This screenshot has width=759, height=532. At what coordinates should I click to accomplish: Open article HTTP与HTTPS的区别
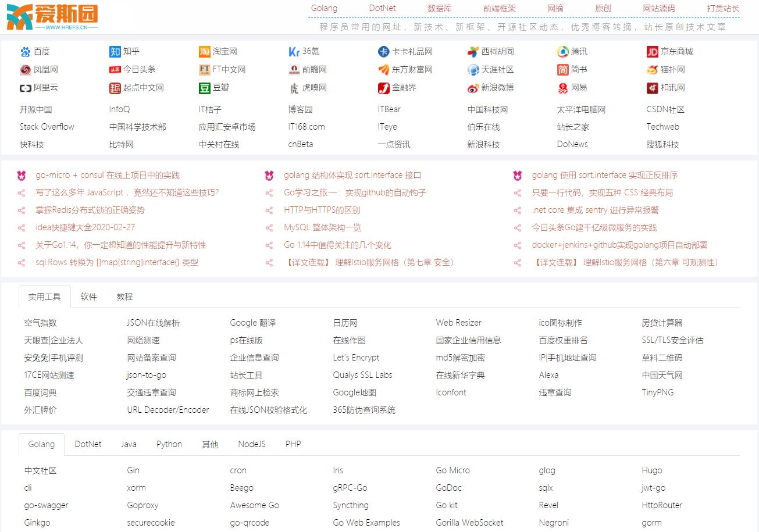click(322, 210)
